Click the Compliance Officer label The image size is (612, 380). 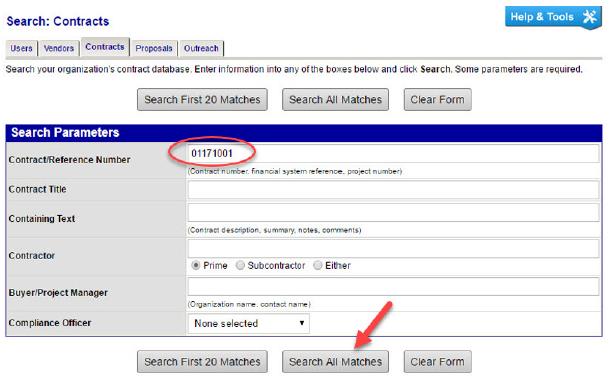coord(50,323)
